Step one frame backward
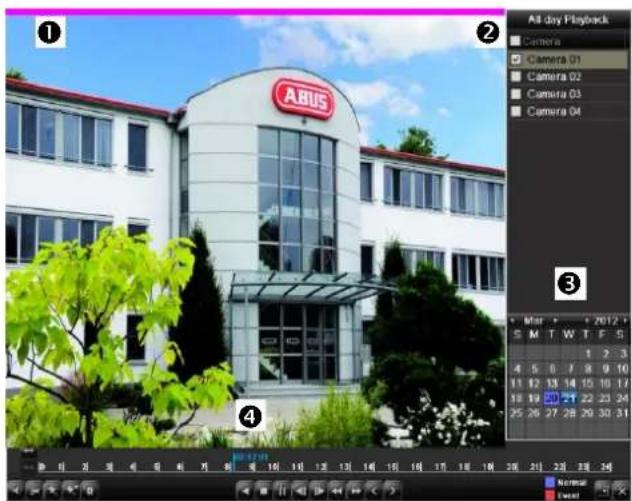 click(300, 491)
